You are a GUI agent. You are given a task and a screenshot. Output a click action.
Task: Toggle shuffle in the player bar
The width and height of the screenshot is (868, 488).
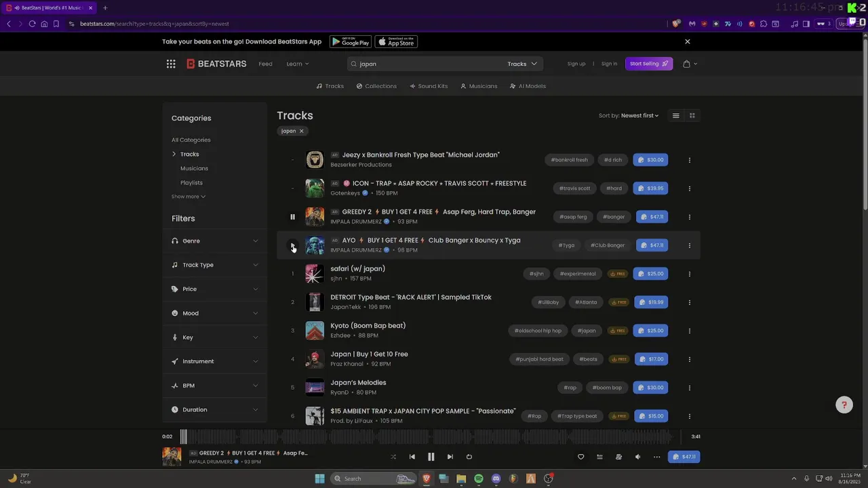pos(393,457)
